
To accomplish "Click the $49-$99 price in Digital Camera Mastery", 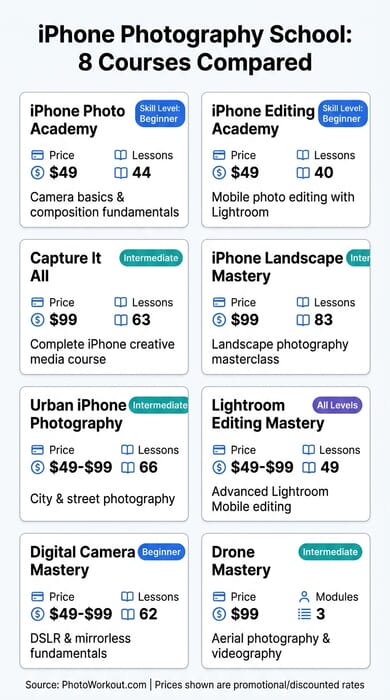I will coord(81,614).
